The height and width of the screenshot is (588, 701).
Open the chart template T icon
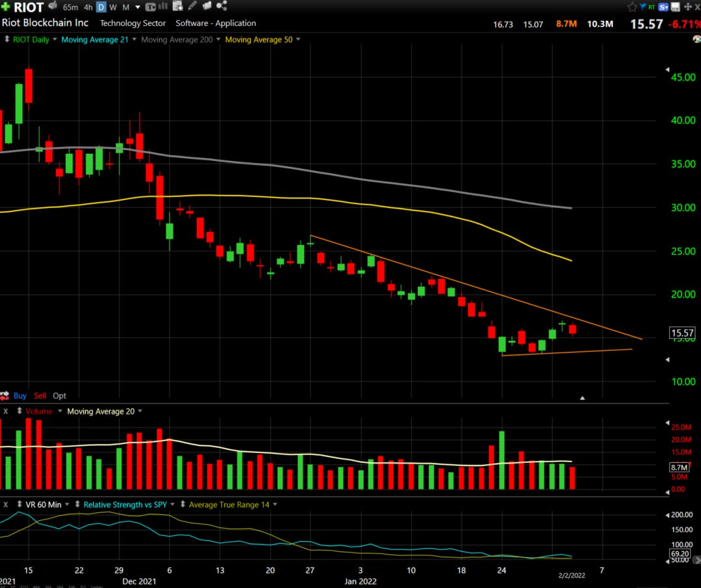pos(151,7)
